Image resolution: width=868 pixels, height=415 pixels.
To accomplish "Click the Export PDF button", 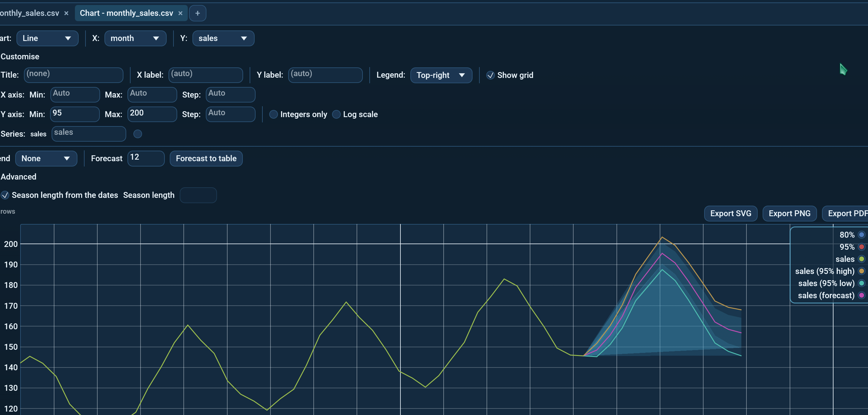I will coord(845,213).
